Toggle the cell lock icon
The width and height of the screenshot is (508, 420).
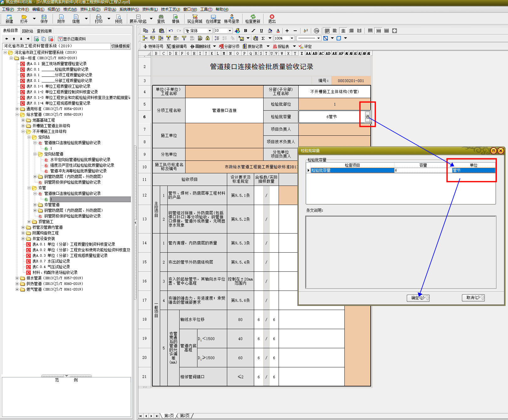pos(207,38)
